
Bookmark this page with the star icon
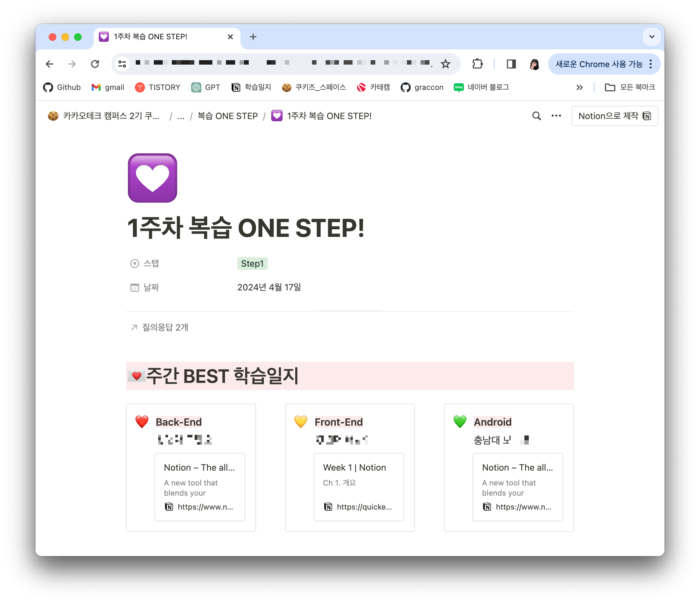click(446, 64)
